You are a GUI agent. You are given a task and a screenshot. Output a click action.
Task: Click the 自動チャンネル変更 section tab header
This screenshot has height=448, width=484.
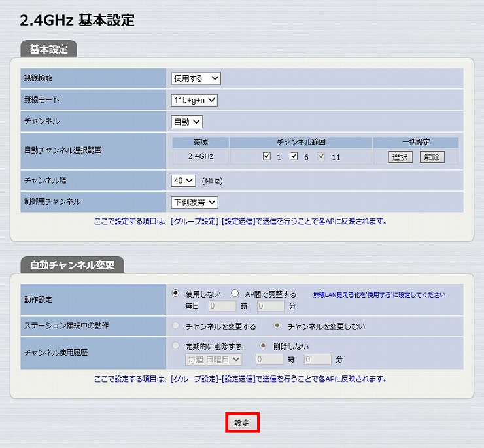[72, 265]
